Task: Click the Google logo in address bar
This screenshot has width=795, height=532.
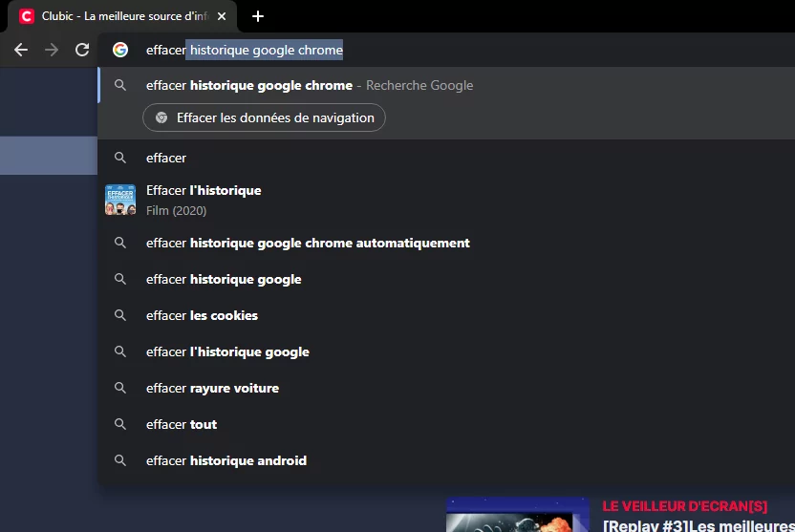Action: [x=120, y=50]
